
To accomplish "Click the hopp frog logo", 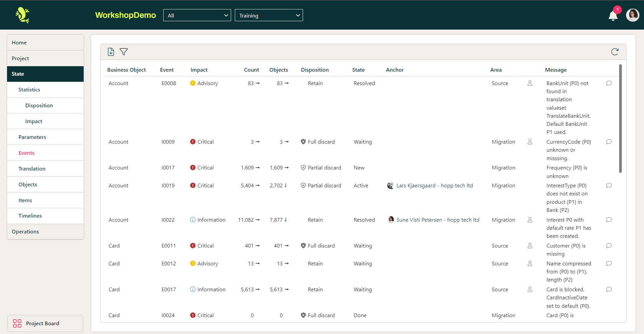I will pyautogui.click(x=23, y=15).
